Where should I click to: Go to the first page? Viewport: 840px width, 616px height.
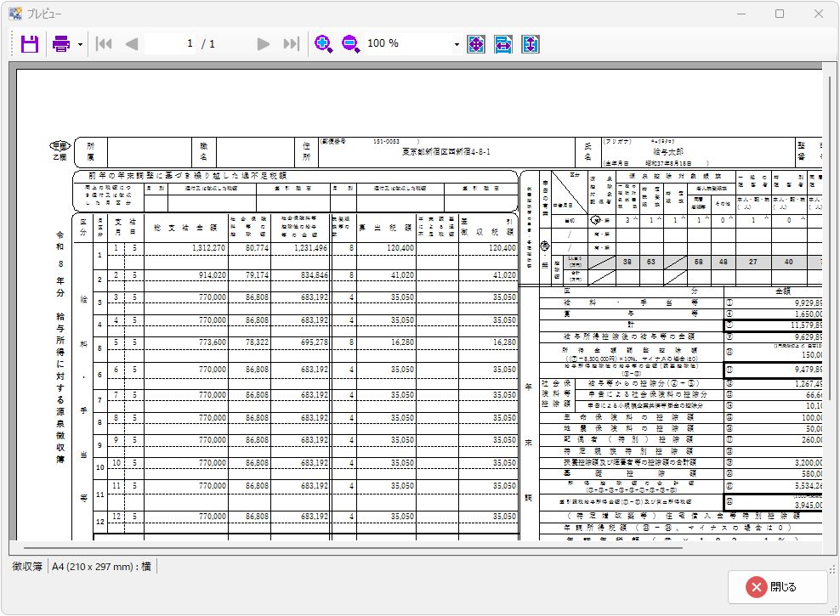coord(104,44)
